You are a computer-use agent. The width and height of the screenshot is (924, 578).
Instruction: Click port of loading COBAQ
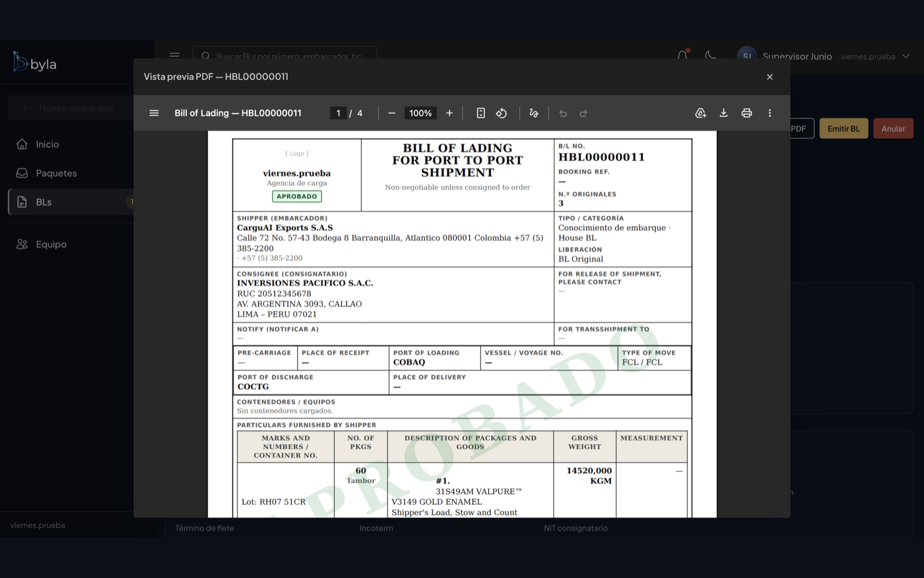click(409, 362)
